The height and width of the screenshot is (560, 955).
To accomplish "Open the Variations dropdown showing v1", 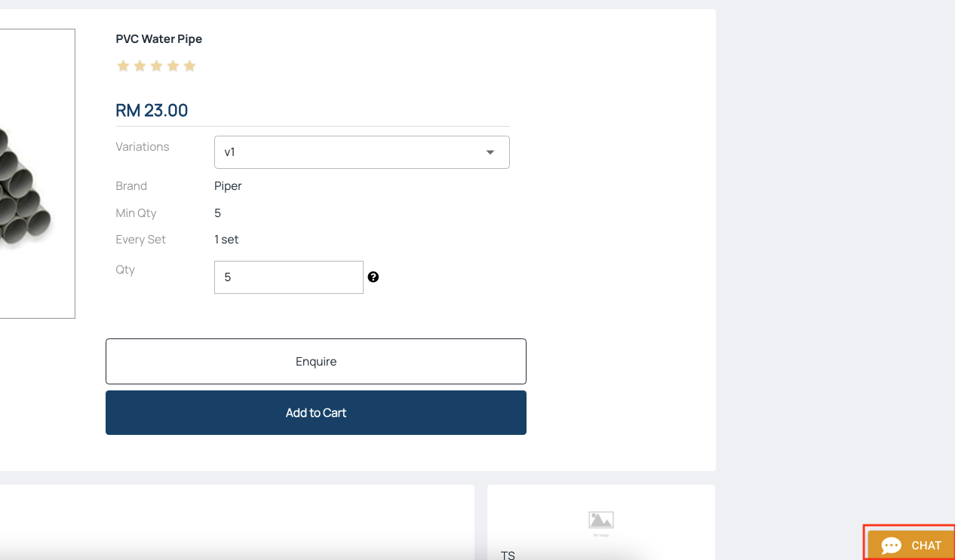I will (361, 152).
